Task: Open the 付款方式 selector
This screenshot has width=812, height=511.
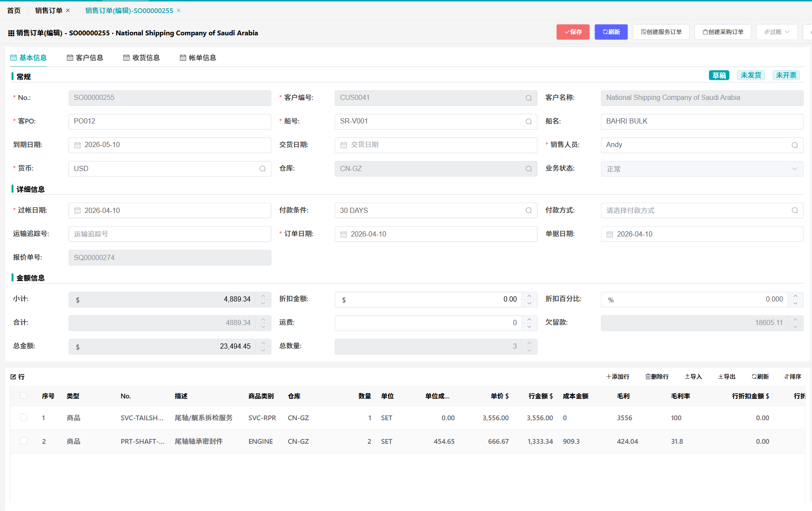Action: 701,211
